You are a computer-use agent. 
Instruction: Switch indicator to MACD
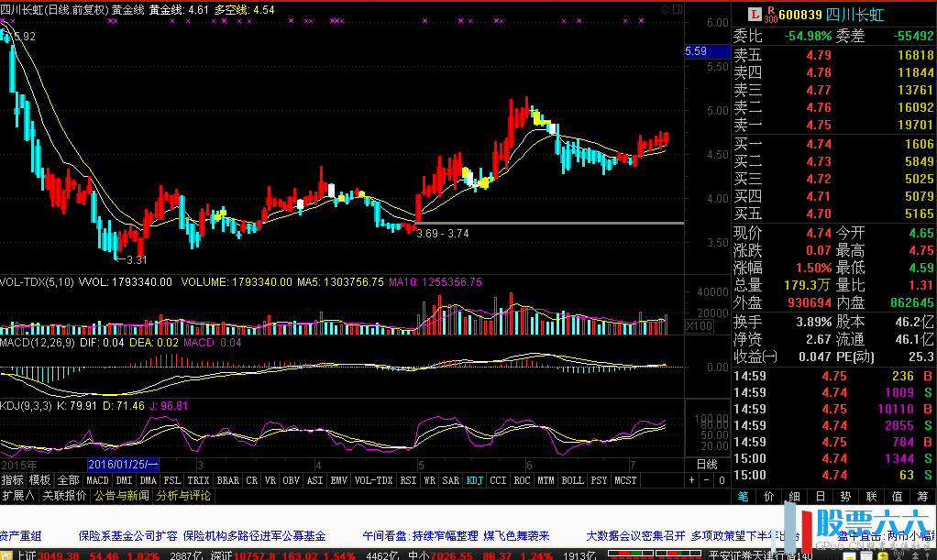pos(97,480)
